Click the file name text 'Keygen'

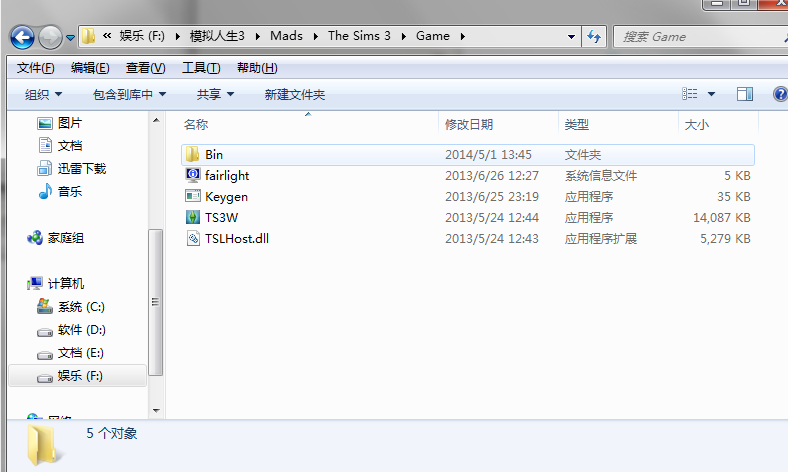(226, 197)
